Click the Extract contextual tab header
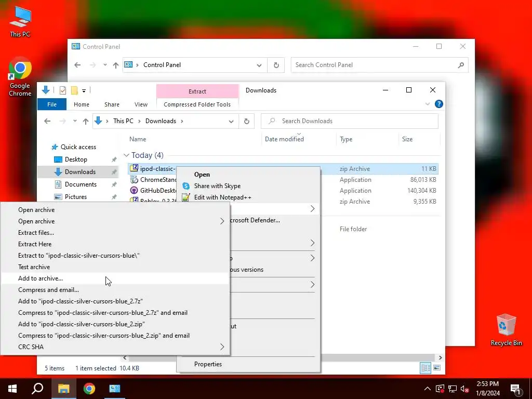Viewport: 532px width, 399px height. pos(197,91)
